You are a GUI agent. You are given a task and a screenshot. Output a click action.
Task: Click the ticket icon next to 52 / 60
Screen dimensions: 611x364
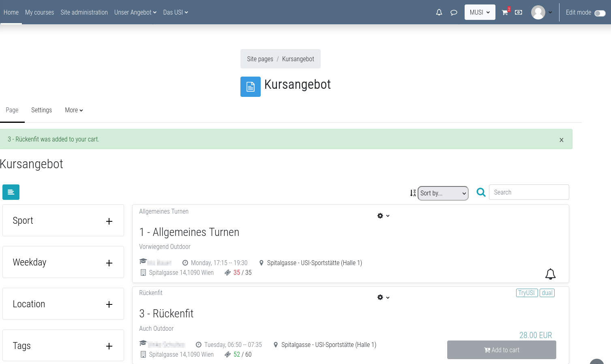click(x=227, y=355)
